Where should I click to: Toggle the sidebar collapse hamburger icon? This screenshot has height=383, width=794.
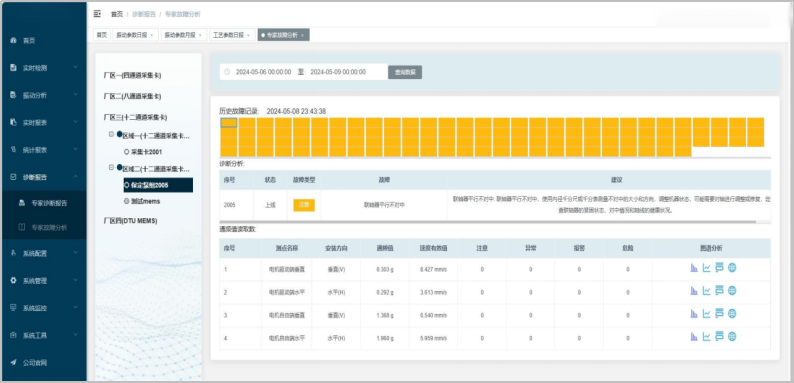tap(97, 14)
